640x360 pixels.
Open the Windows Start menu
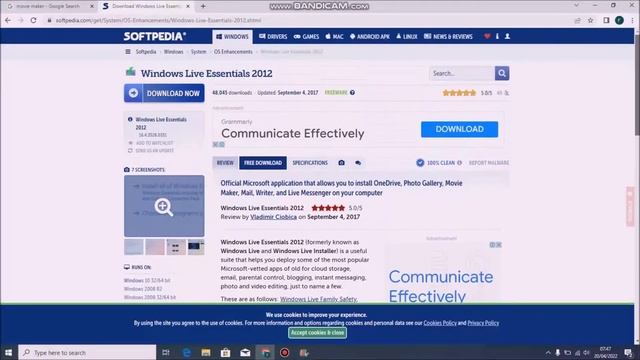[9, 352]
